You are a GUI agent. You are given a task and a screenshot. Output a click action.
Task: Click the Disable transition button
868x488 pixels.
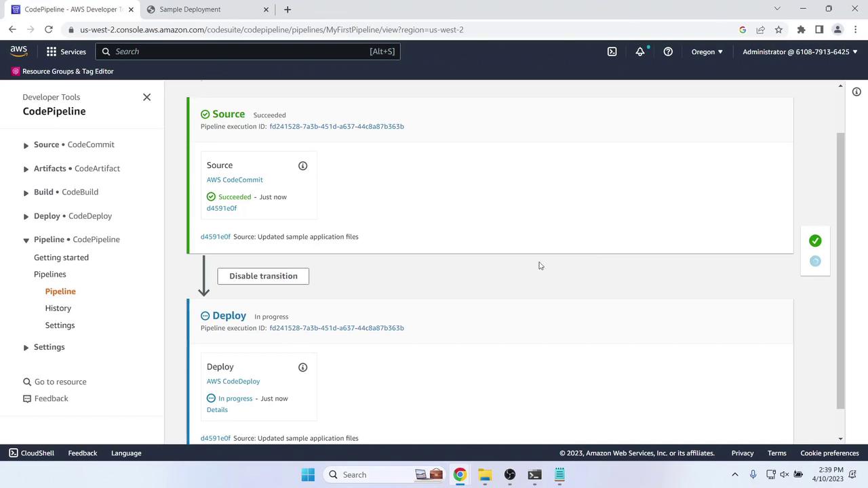[x=263, y=276]
